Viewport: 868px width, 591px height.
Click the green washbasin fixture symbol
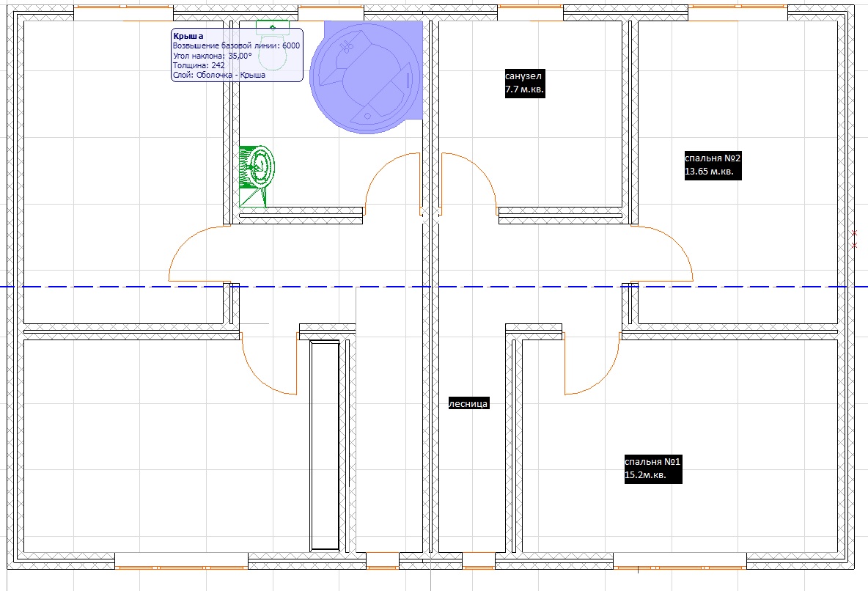(257, 176)
